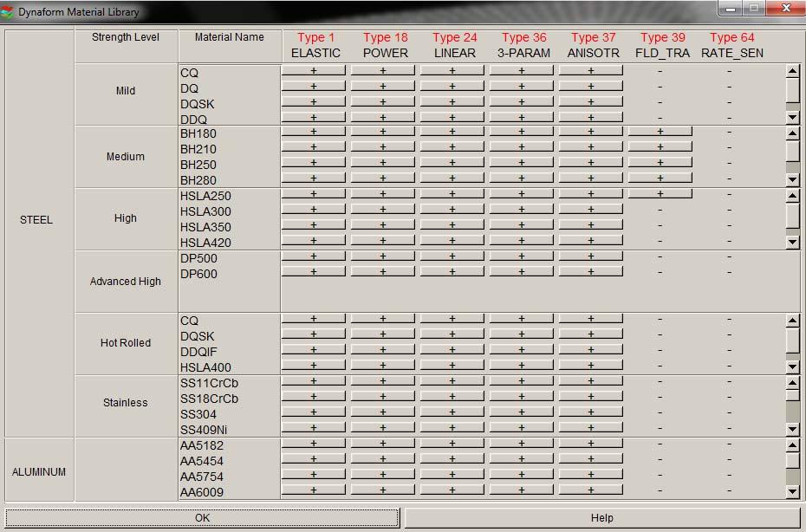This screenshot has height=532, width=806.
Task: Choose Type 1 ELASTIC for HSLA300
Action: click(x=314, y=209)
